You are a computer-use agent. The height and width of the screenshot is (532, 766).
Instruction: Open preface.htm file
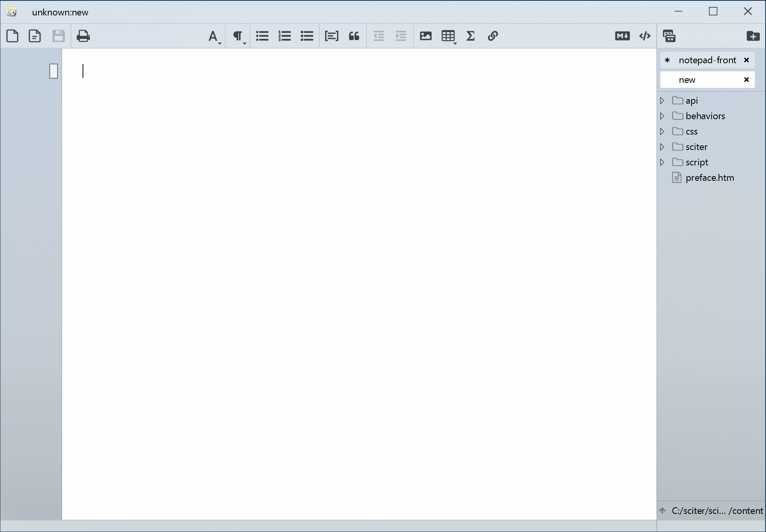(709, 178)
